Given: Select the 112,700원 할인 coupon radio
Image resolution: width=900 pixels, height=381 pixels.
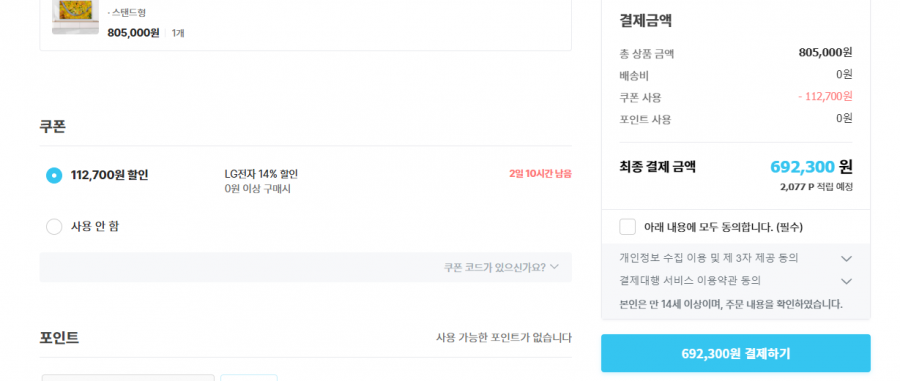Looking at the screenshot, I should [54, 176].
